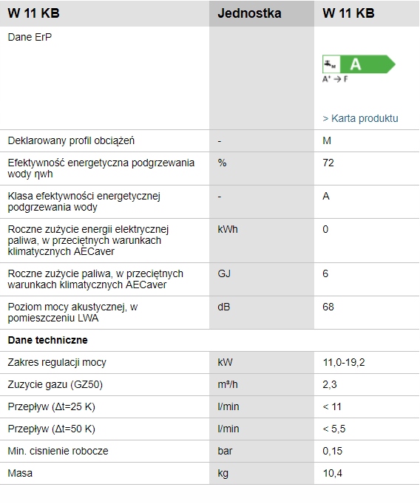Click the 72 percent efficiency value

pyautogui.click(x=328, y=163)
